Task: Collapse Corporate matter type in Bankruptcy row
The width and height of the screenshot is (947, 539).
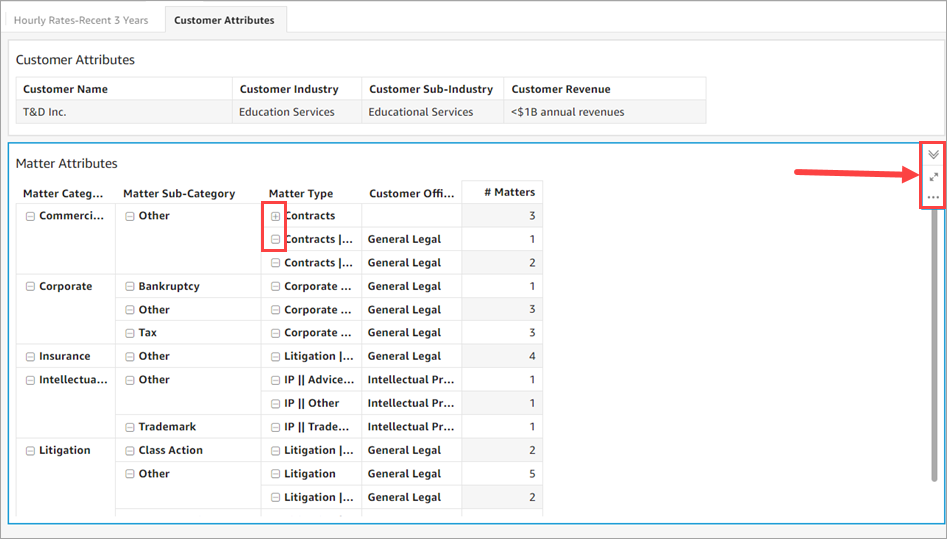Action: pos(275,286)
